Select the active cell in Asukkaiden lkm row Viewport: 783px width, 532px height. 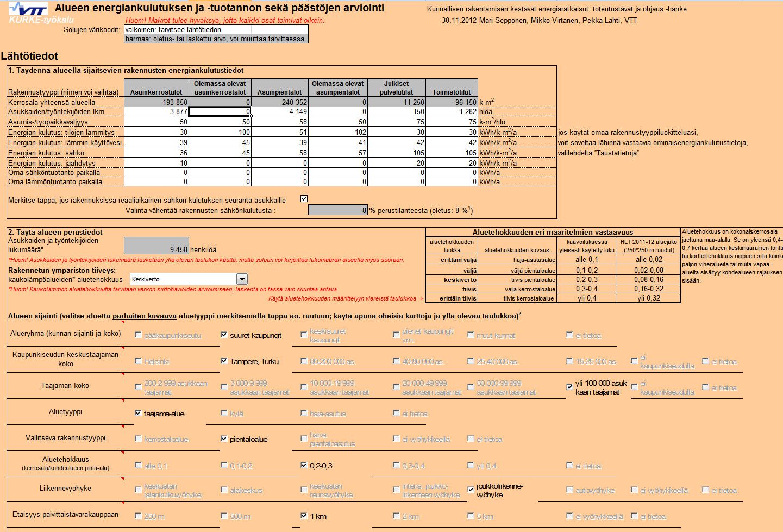click(220, 111)
